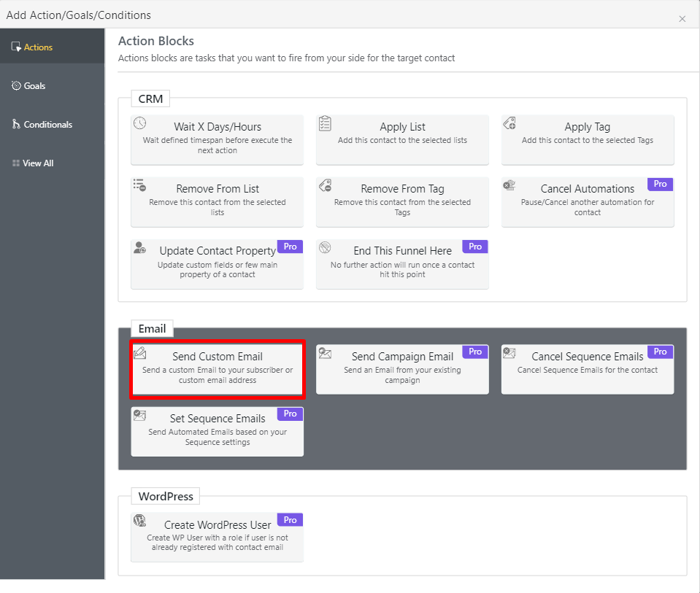Select the View All tab
The height and width of the screenshot is (593, 700).
tap(38, 163)
